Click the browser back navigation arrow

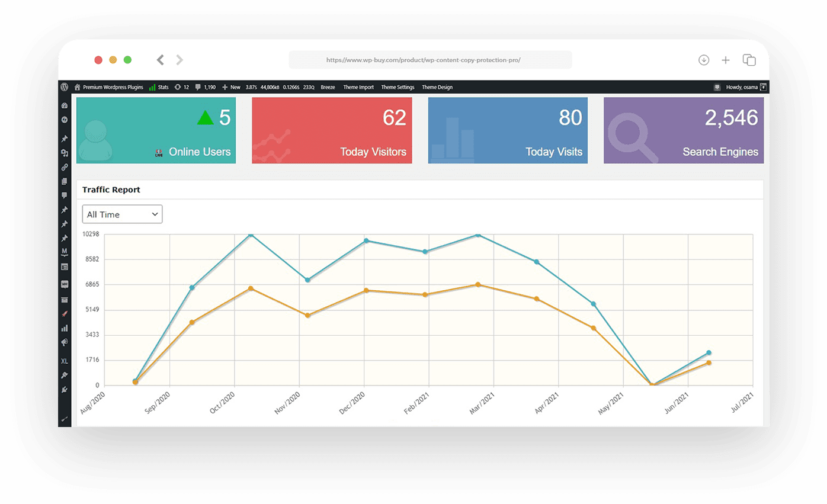(160, 59)
